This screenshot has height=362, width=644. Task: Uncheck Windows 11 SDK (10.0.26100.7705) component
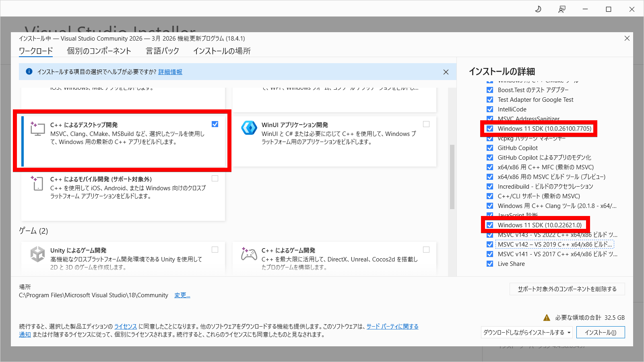click(490, 129)
